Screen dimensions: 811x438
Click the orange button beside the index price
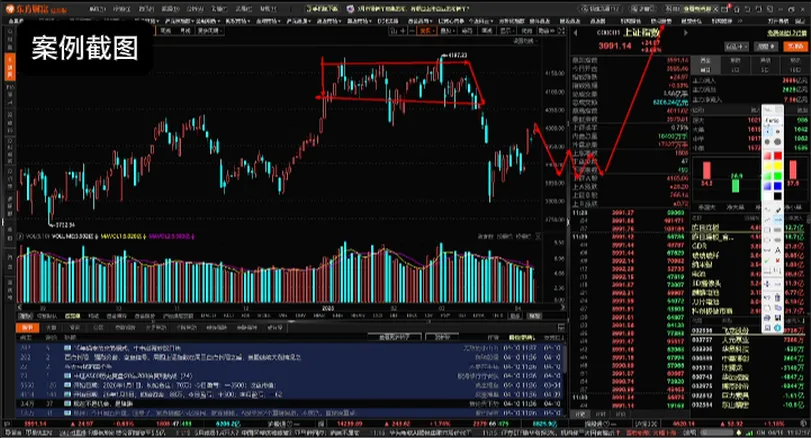[x=796, y=46]
